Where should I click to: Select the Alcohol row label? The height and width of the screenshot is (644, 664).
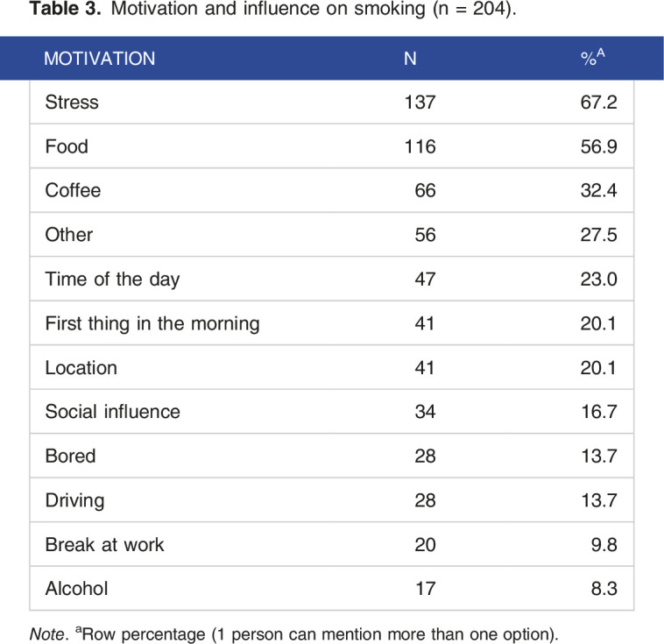tap(76, 589)
